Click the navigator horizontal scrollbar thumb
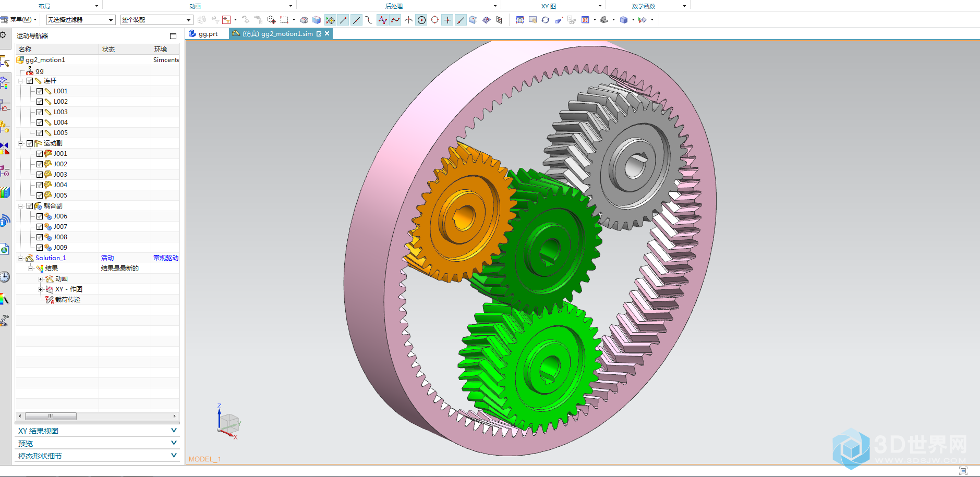 coord(51,416)
